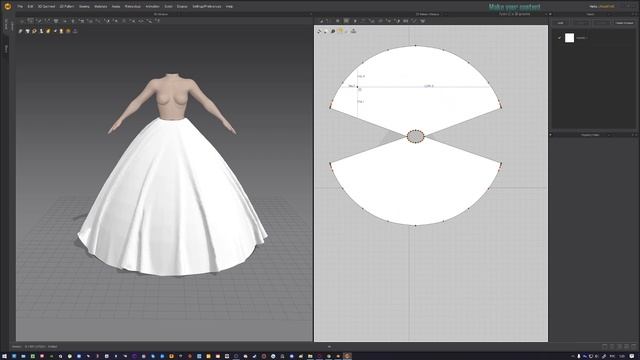Open the Windows Start menu
640x360 pixels.
pos(4,356)
